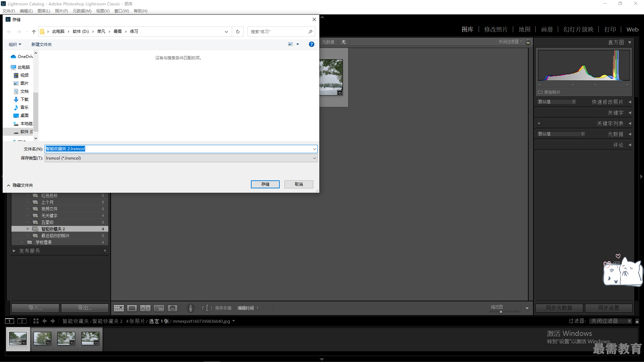Hide folders (隐藏文件夹) toggle in save dialog

pyautogui.click(x=20, y=185)
